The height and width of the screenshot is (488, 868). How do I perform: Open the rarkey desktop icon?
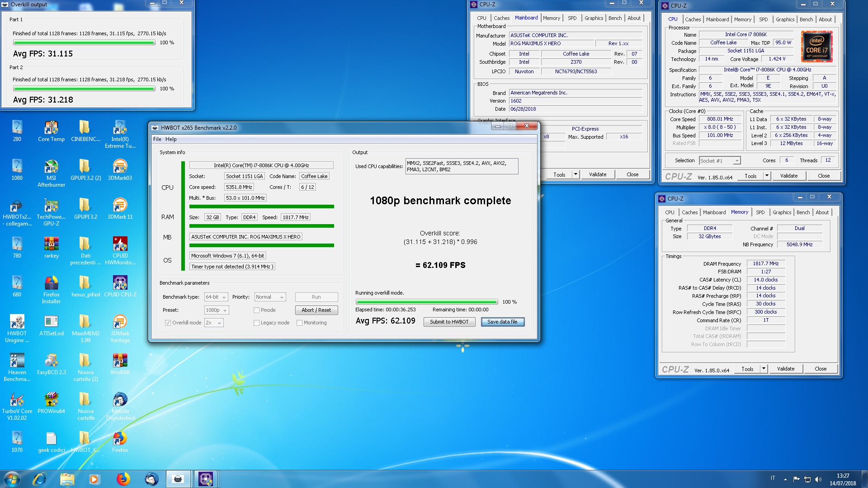point(51,248)
